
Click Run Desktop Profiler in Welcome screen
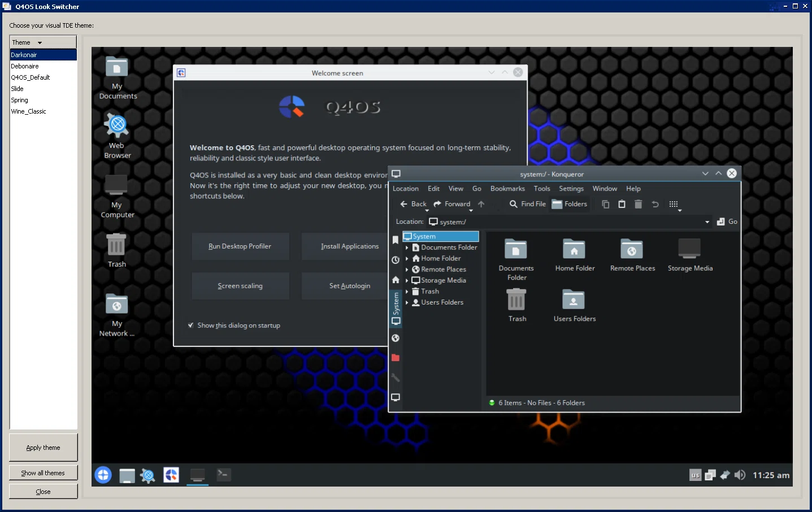click(240, 246)
